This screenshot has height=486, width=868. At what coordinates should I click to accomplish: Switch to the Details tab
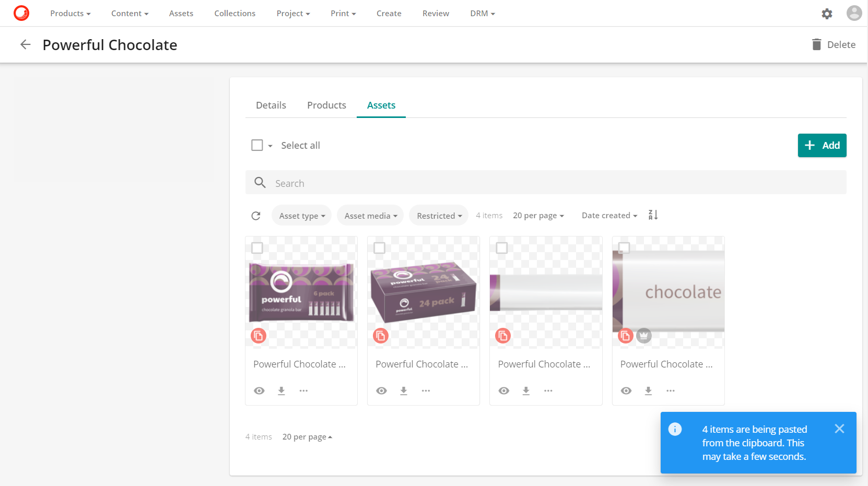coord(271,105)
